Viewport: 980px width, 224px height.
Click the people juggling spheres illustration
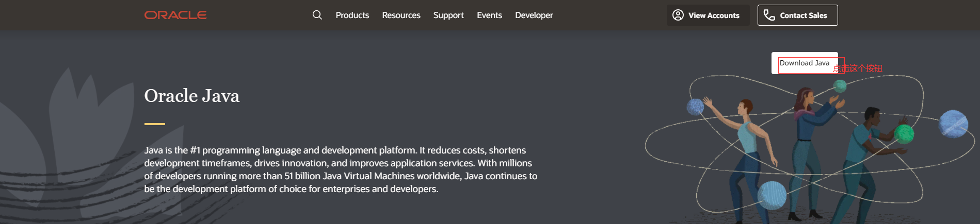click(x=810, y=149)
